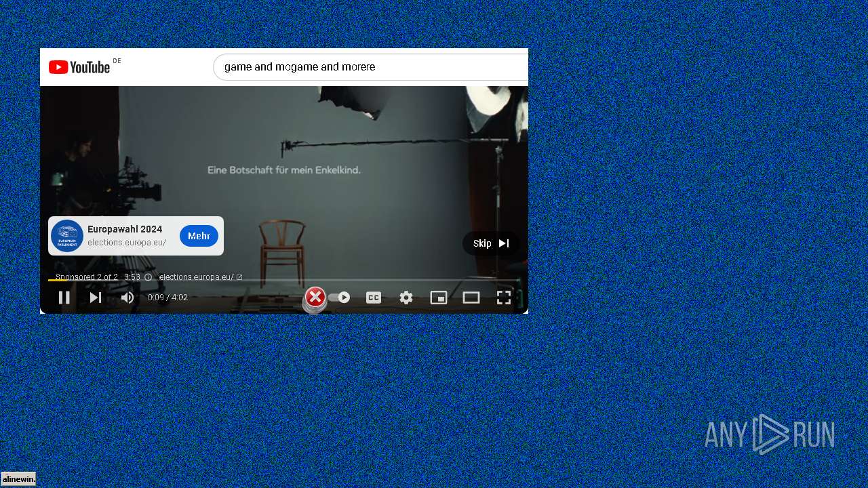Click the alinewin taskbar label
This screenshot has width=868, height=488.
(18, 479)
